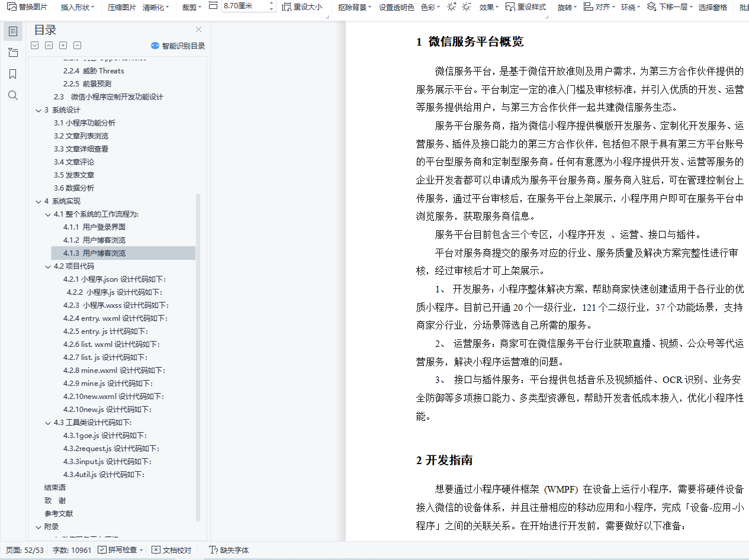Go to '3.4 文章评论'
Viewport: 749px width, 560px height.
pos(74,162)
